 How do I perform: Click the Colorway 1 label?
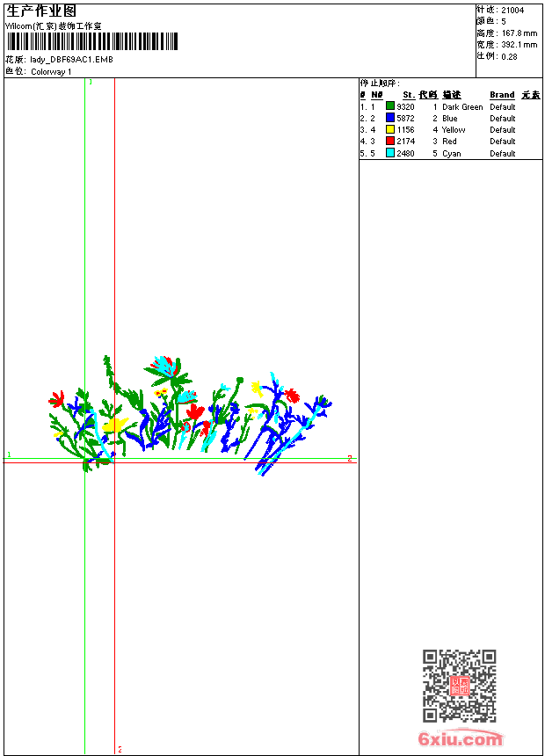[x=51, y=72]
